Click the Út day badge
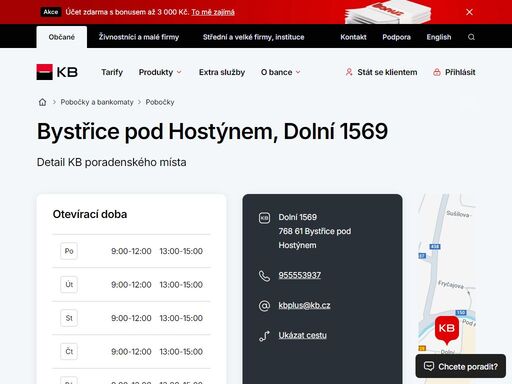The height and width of the screenshot is (384, 512). coord(69,284)
